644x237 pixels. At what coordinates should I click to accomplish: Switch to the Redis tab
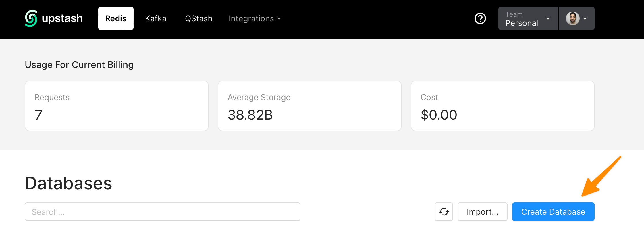point(116,18)
